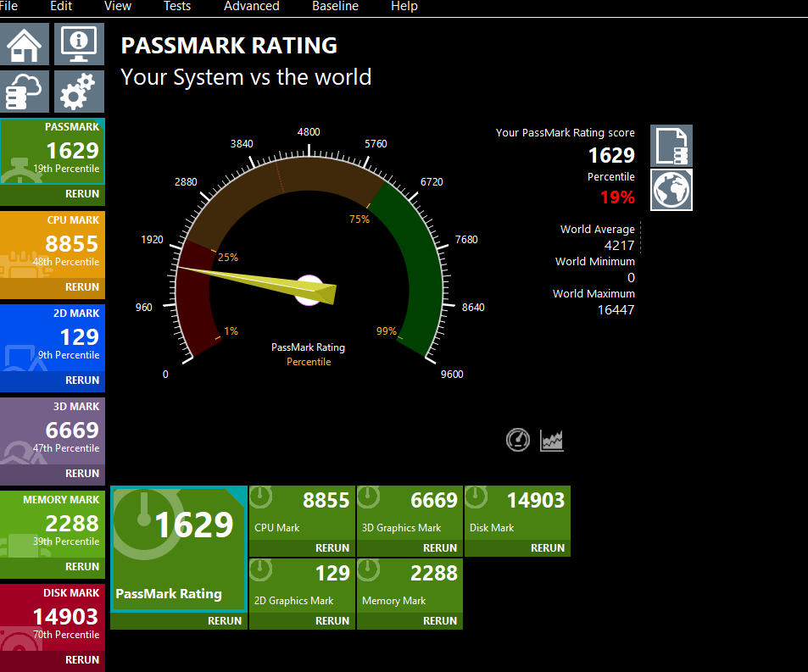Click the globe world comparison icon
This screenshot has width=808, height=672.
click(671, 190)
